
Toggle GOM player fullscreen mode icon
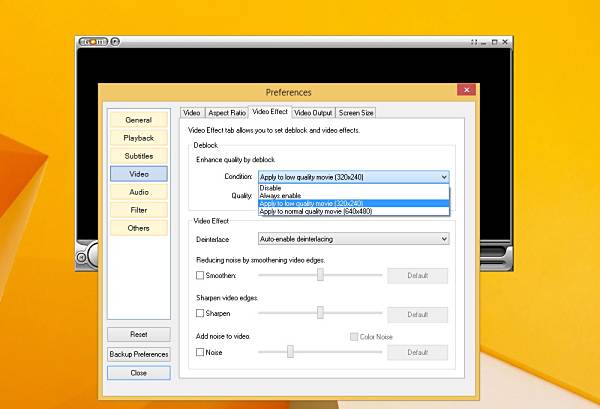click(474, 42)
